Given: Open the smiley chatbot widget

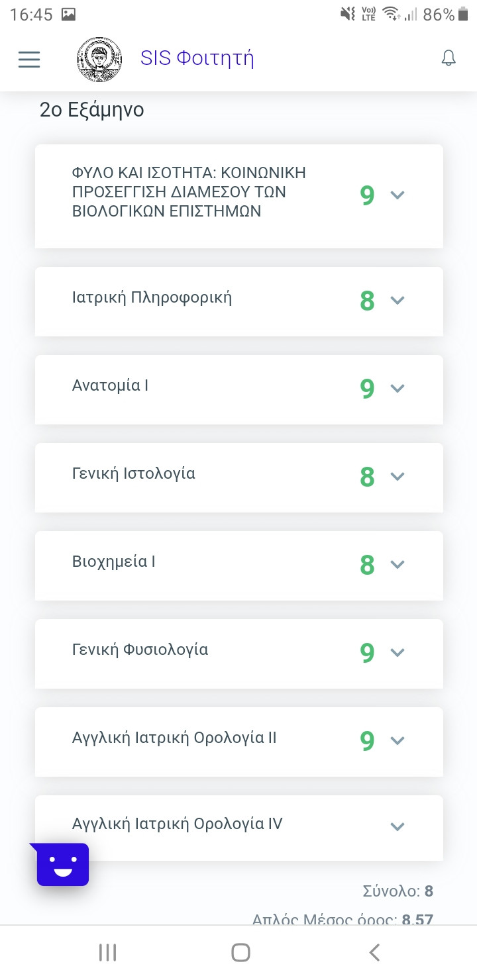Looking at the screenshot, I should coord(63,864).
